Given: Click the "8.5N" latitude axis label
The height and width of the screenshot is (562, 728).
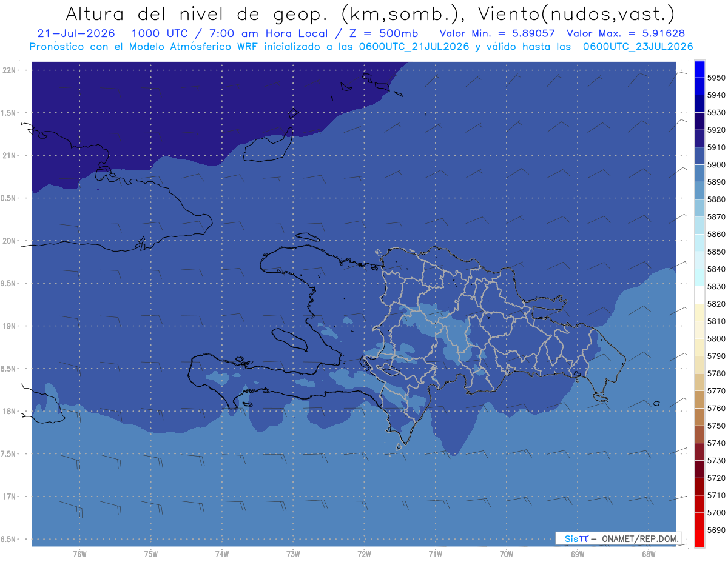Looking at the screenshot, I should [8, 369].
